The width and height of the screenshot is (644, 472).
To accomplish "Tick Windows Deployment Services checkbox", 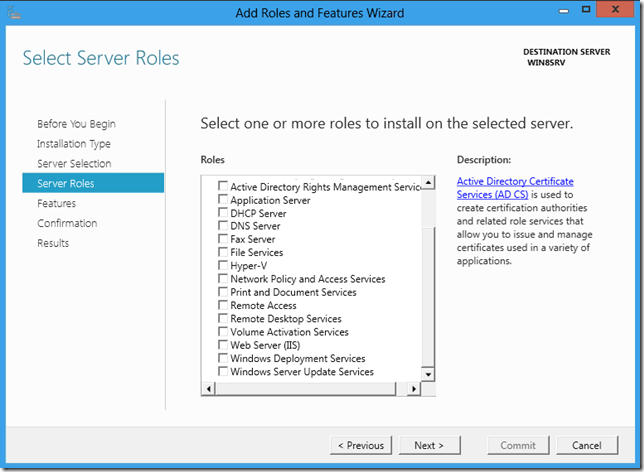I will (223, 358).
